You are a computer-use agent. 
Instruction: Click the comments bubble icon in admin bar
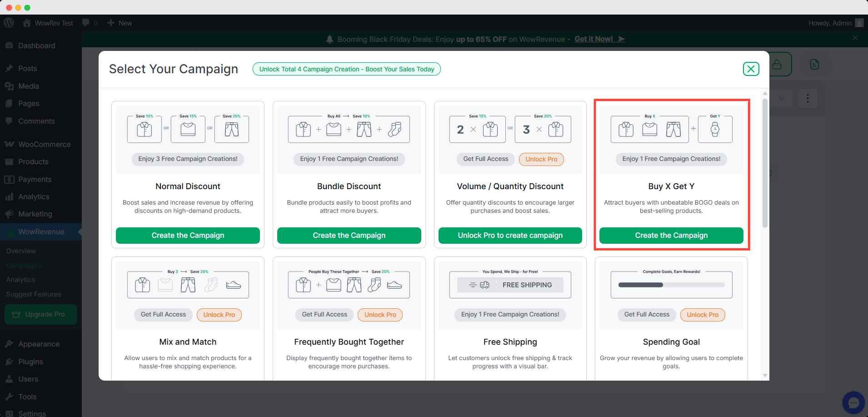85,23
